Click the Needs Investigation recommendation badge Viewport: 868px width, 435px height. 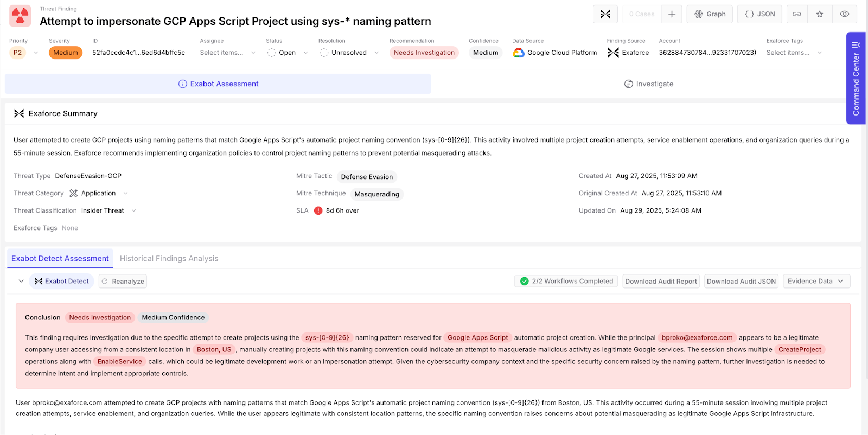coord(424,53)
